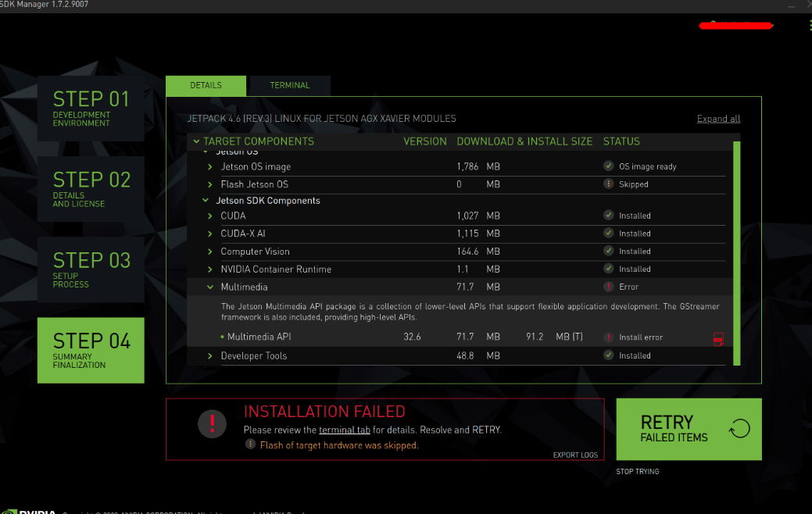Screen dimensions: 812x514
Task: Click the Installation Failed exclamation icon
Action: coord(212,423)
